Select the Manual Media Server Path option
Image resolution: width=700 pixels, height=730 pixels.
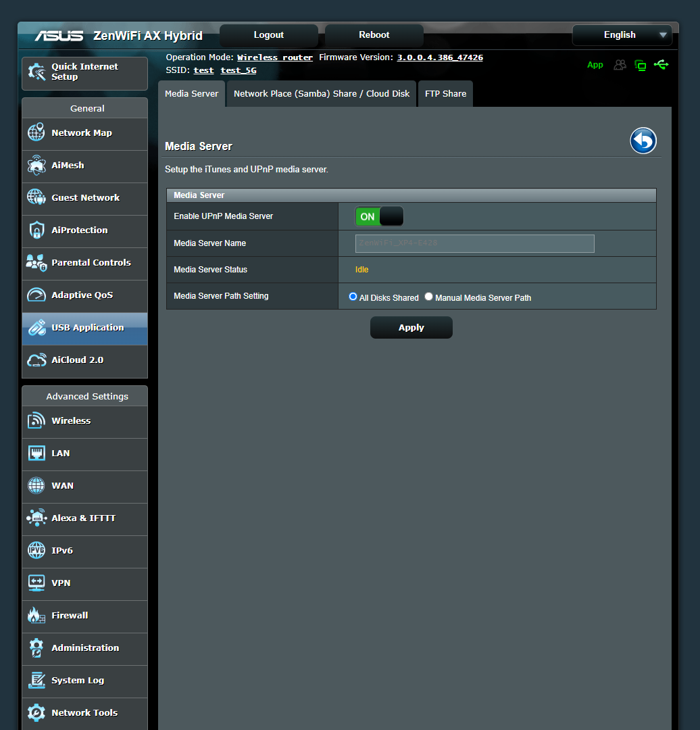(x=428, y=296)
